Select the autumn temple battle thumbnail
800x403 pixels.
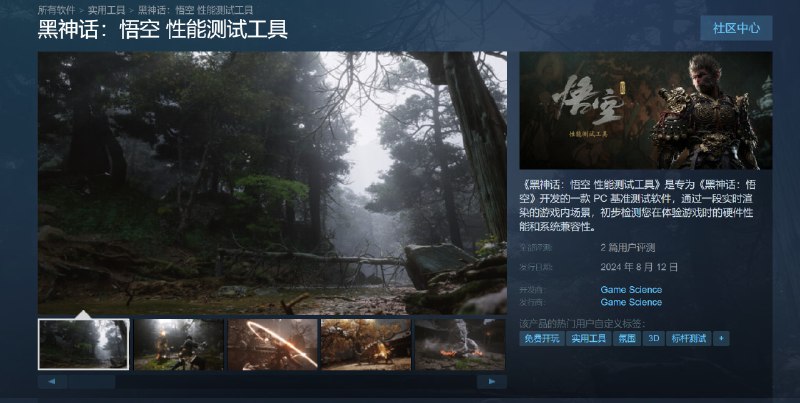(x=366, y=344)
